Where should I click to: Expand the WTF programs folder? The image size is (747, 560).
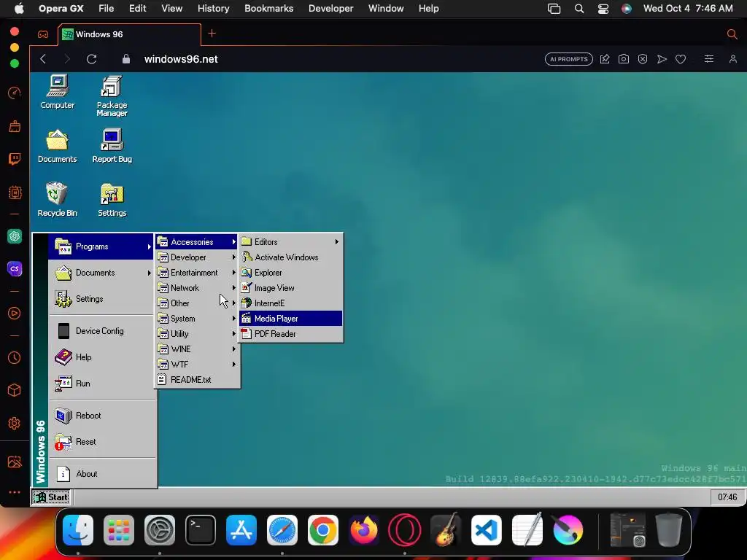(197, 365)
